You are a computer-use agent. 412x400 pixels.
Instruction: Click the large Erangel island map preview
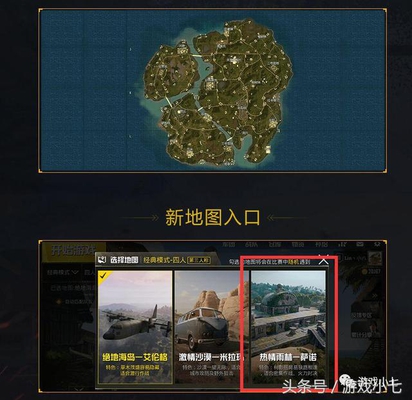click(219, 91)
